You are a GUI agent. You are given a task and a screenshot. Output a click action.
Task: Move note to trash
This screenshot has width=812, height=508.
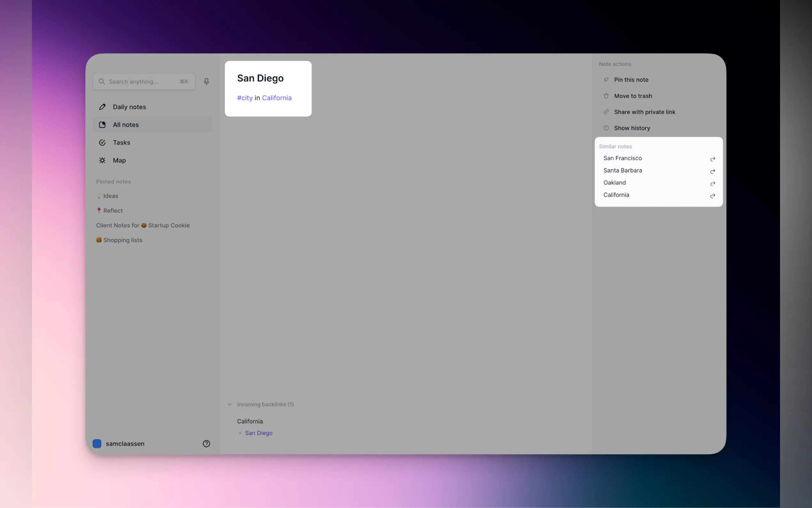pos(633,96)
